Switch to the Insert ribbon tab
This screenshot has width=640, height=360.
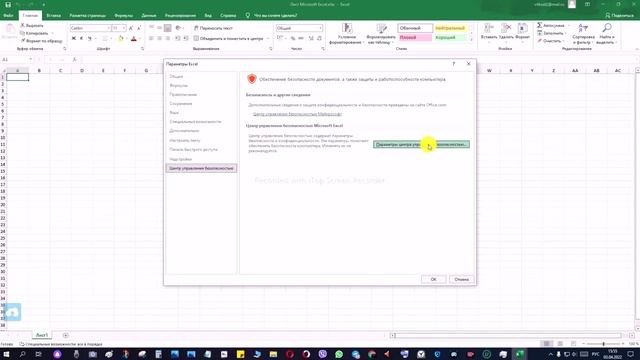(x=53, y=16)
